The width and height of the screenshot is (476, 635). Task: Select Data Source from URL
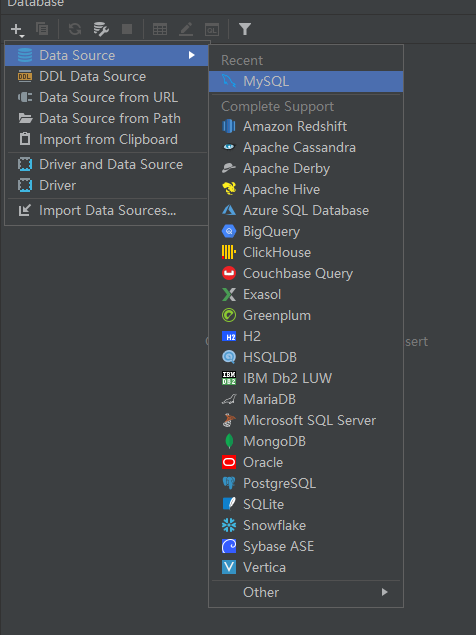pos(107,97)
